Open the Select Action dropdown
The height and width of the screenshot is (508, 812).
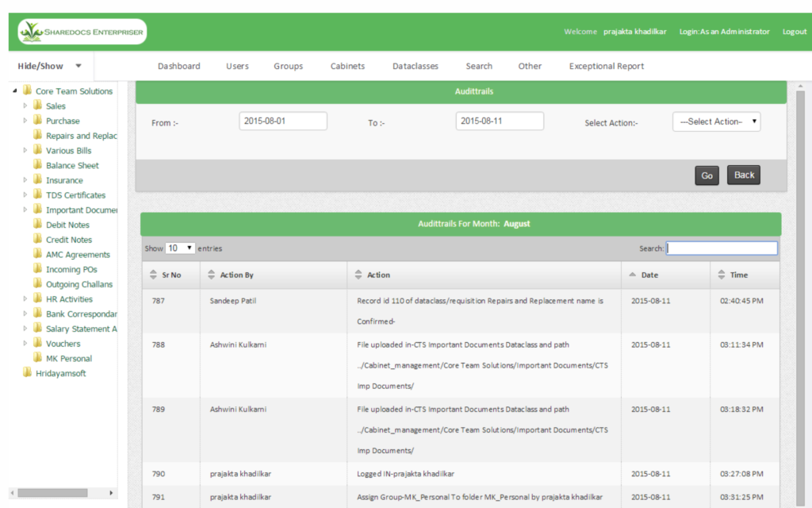pyautogui.click(x=716, y=121)
